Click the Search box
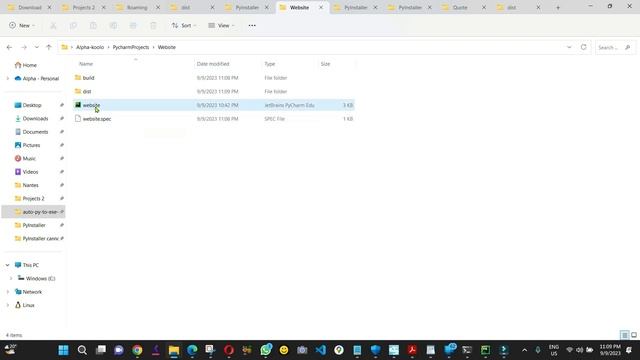This screenshot has width=640, height=360. tap(614, 47)
